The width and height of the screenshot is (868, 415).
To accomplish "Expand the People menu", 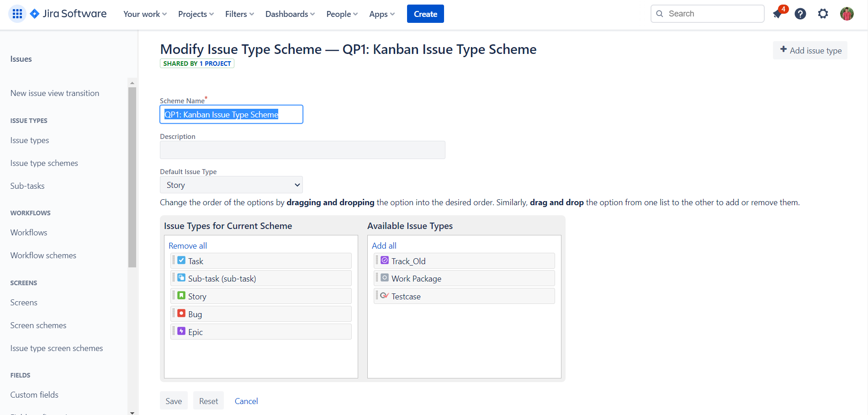I will pyautogui.click(x=342, y=14).
